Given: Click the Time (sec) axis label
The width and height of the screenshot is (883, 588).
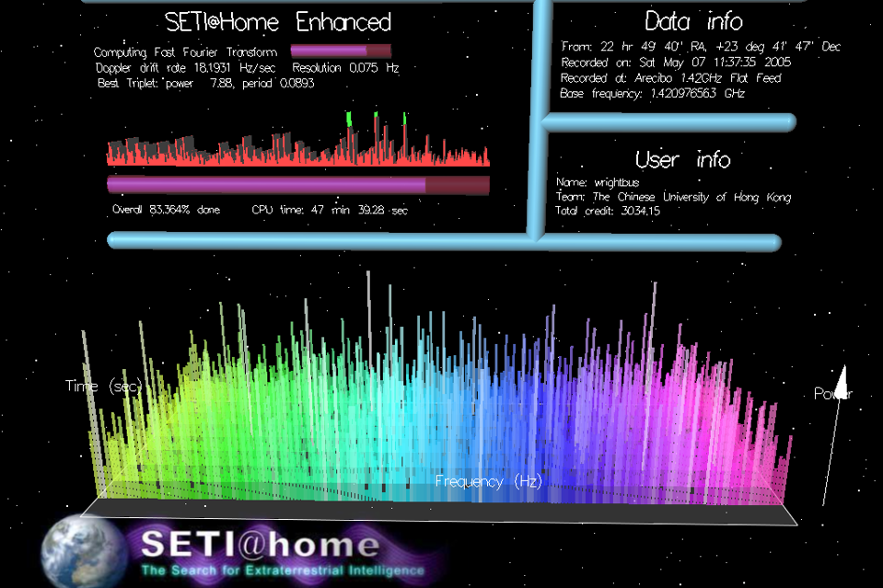Looking at the screenshot, I should pos(103,386).
